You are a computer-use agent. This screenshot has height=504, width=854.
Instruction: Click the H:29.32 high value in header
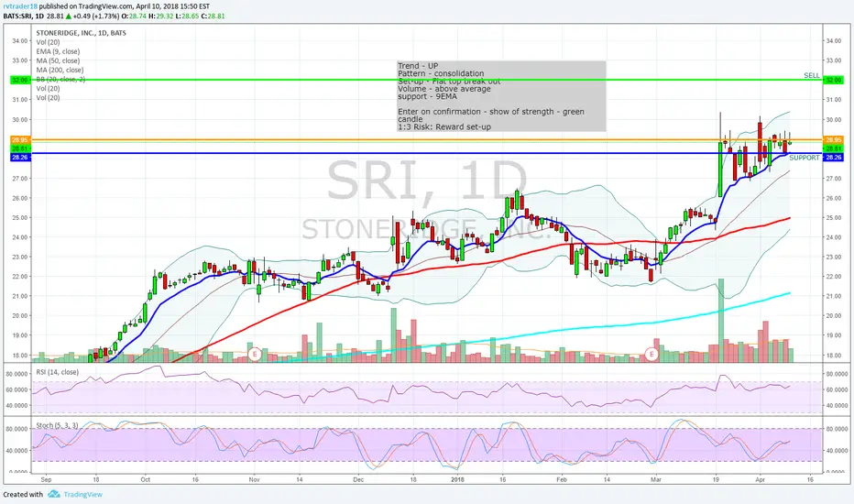coord(161,16)
